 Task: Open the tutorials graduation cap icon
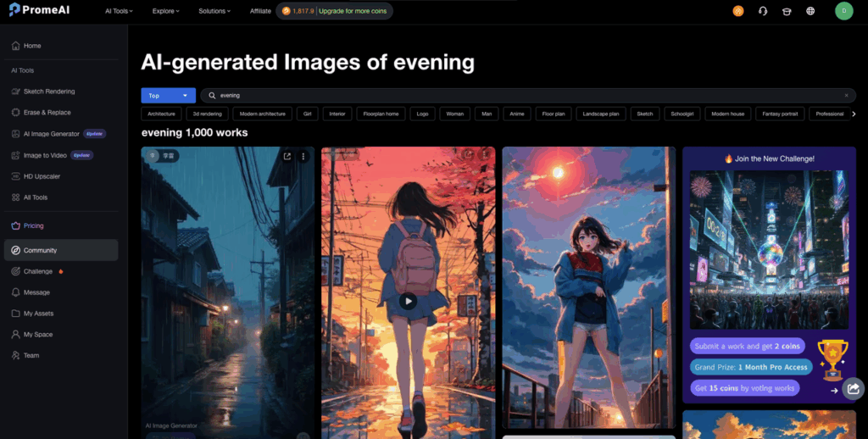[787, 11]
